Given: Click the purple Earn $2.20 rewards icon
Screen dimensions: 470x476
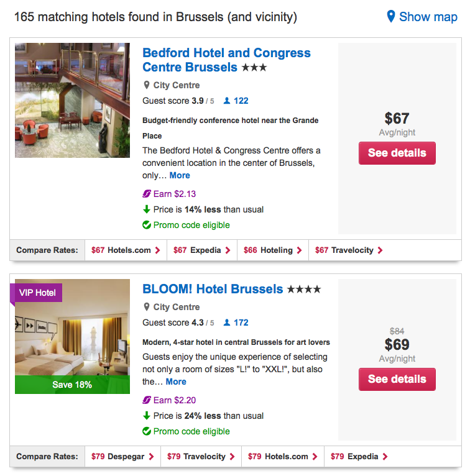Looking at the screenshot, I should 147,400.
